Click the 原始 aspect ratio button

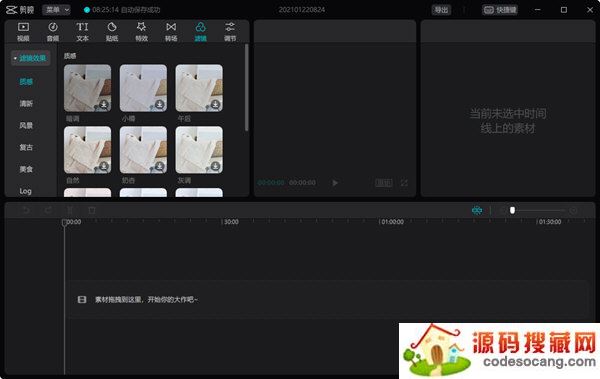(383, 183)
